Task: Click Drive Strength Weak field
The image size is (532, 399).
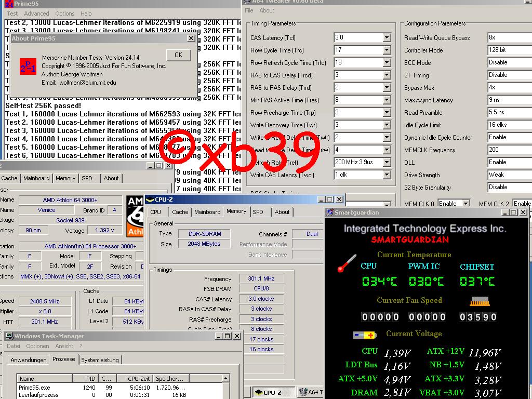Action: tap(510, 175)
